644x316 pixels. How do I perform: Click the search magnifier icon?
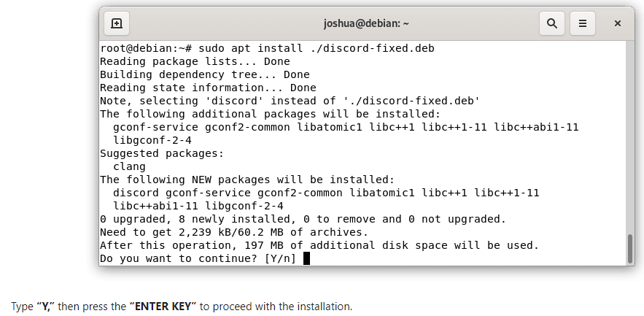point(552,23)
